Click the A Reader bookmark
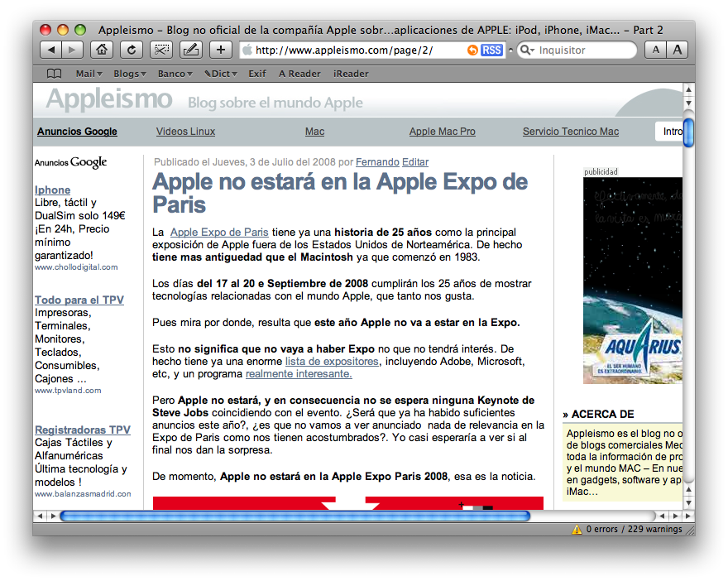Screen dimensions: 728x581 tap(299, 74)
